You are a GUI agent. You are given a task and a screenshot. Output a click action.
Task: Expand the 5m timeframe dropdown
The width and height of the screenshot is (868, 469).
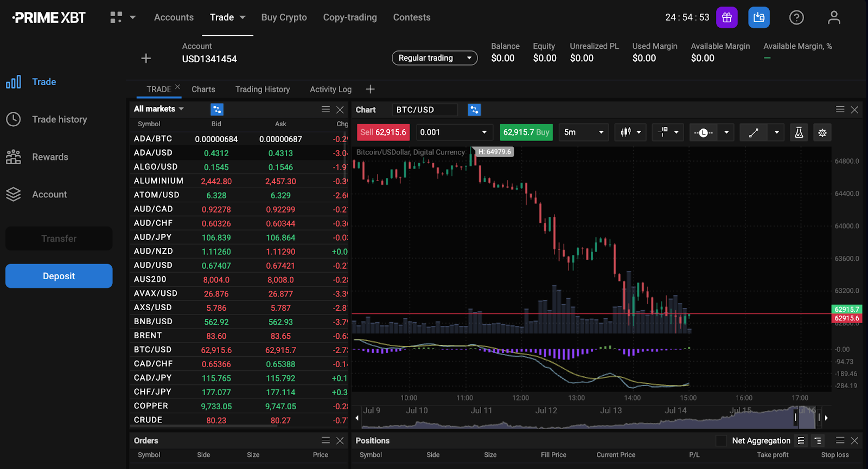[x=584, y=132]
